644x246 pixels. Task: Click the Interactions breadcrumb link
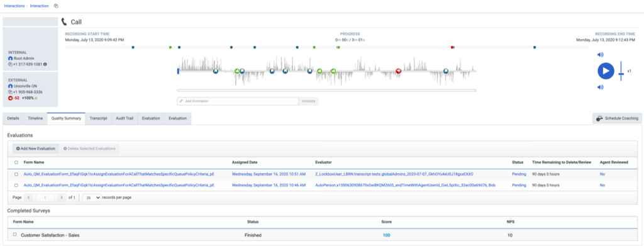point(14,6)
